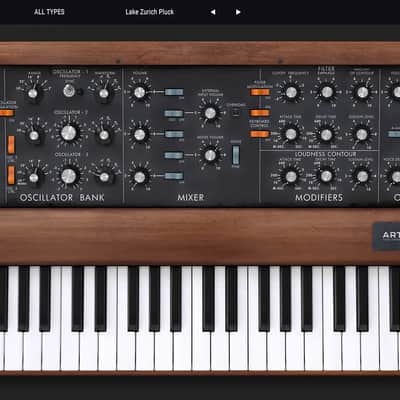Image resolution: width=400 pixels, height=400 pixels.
Task: Toggle the Oscillator 3 mixer on switch
Action: (174, 176)
